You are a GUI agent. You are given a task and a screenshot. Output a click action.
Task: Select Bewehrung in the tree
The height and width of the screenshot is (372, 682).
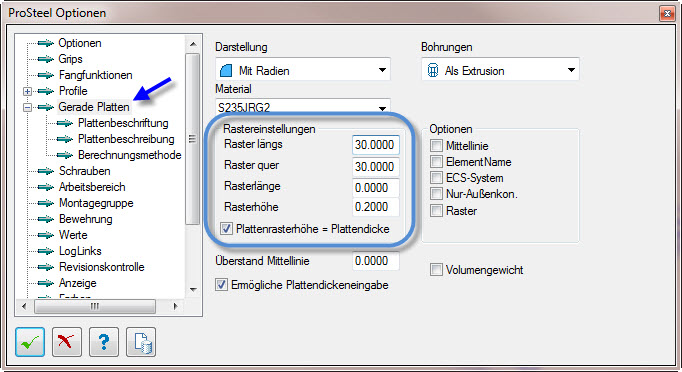pyautogui.click(x=86, y=219)
